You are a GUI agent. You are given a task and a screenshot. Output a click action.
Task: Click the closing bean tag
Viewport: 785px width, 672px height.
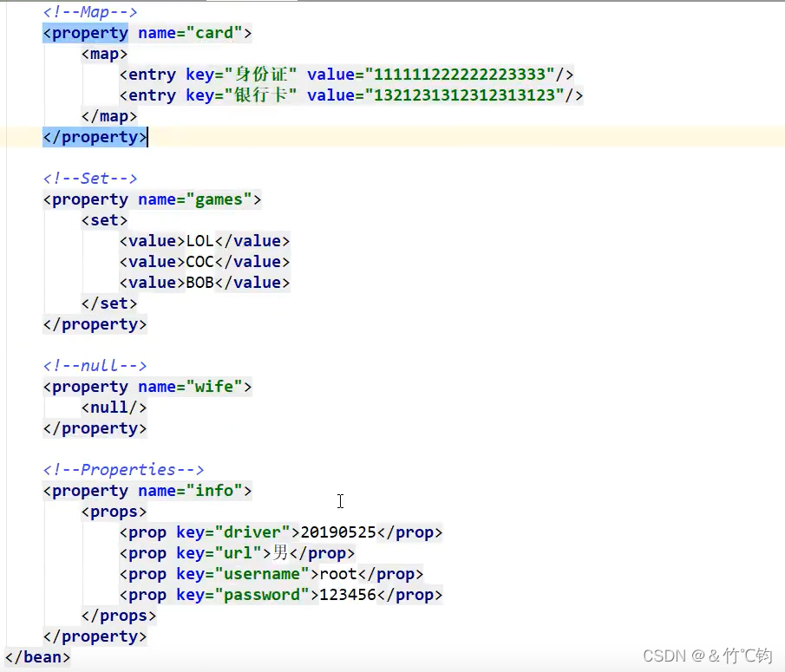pos(36,656)
